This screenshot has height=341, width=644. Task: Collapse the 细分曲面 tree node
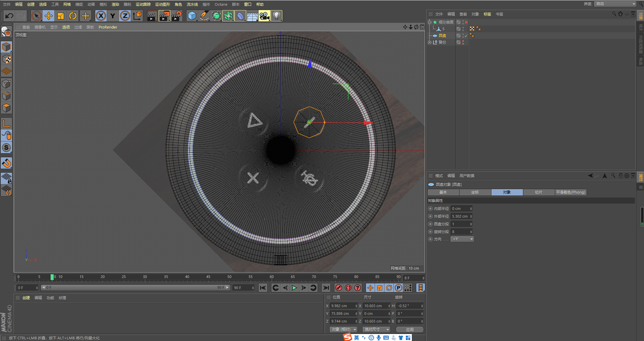(430, 22)
